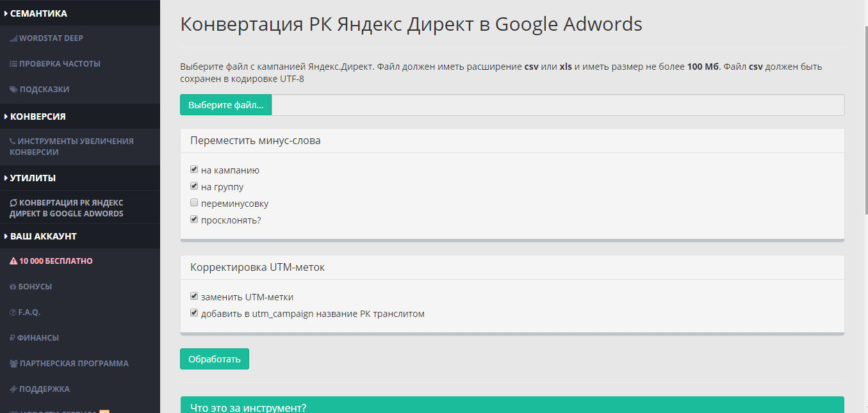
Task: Click the list icon beside Проверка частоты
Action: (13, 64)
